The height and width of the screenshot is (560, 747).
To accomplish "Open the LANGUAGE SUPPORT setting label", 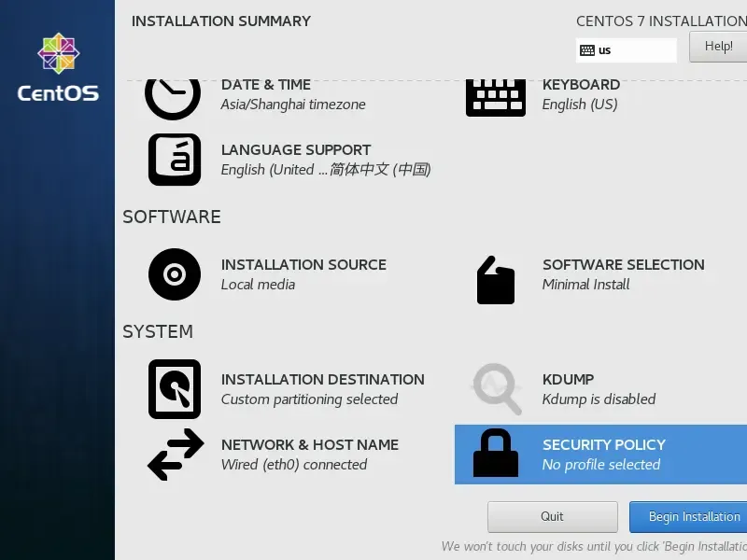I will 296,150.
